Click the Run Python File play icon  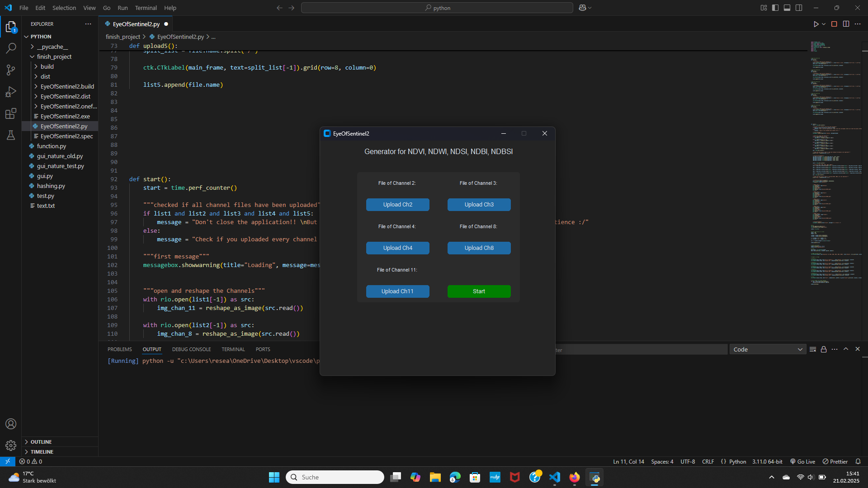point(816,24)
